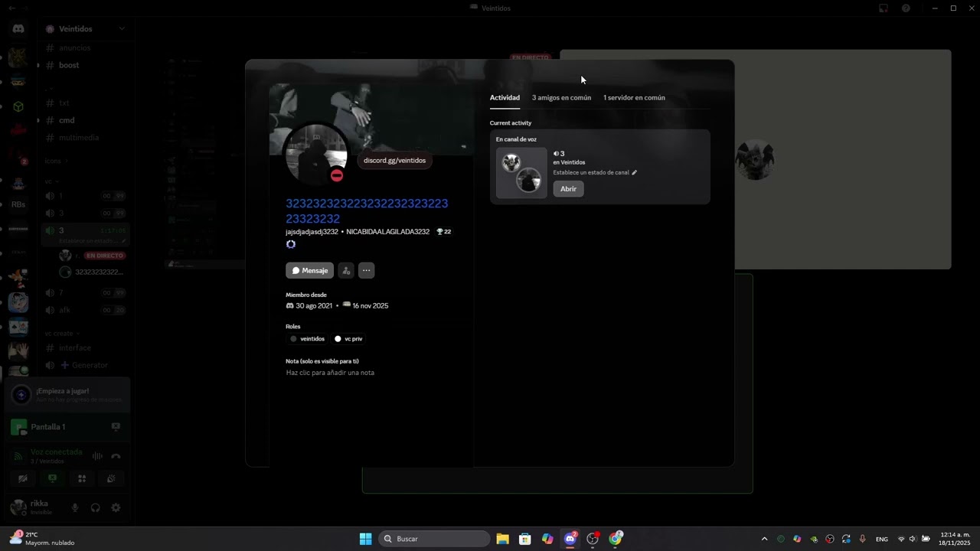
Task: Toggle noise suppression waveform icon
Action: click(97, 456)
